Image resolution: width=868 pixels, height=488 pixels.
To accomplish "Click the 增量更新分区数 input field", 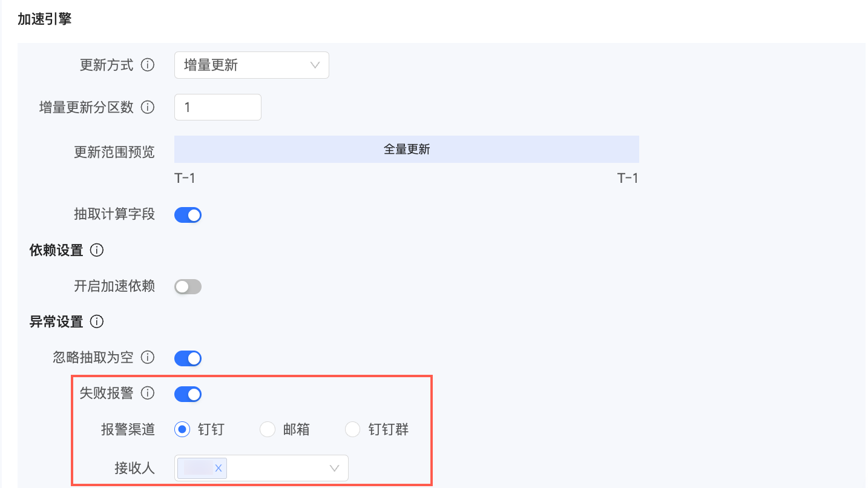I will (218, 107).
